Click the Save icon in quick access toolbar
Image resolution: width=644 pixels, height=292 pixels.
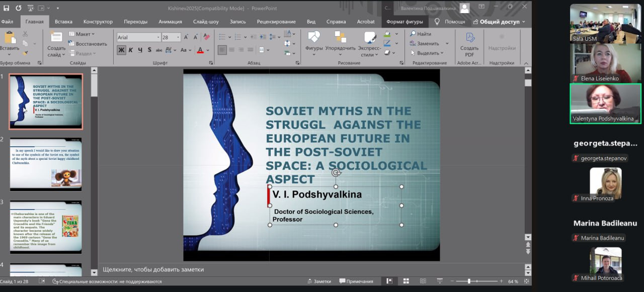[x=7, y=8]
